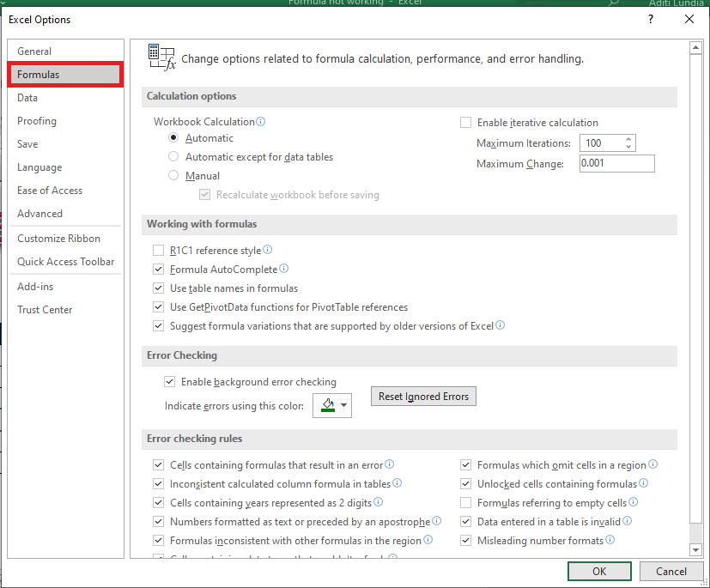The image size is (710, 588).
Task: Check Formulas referring to empty cells
Action: point(465,502)
